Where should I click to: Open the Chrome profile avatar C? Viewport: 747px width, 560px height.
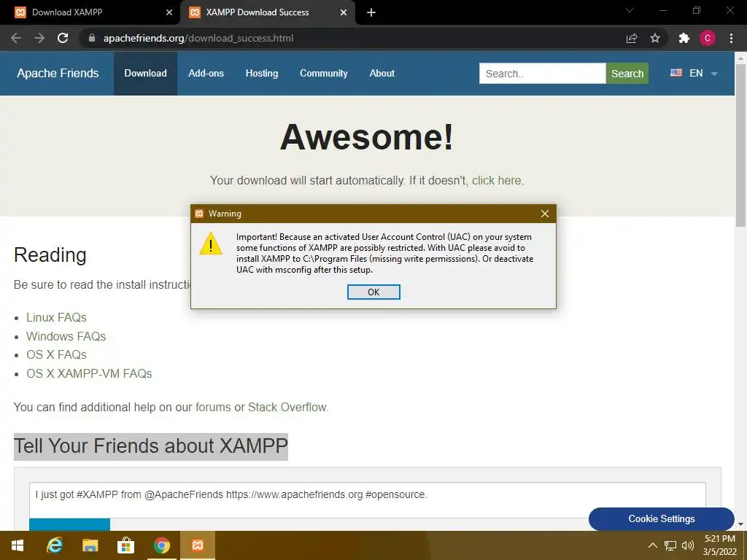pyautogui.click(x=708, y=38)
